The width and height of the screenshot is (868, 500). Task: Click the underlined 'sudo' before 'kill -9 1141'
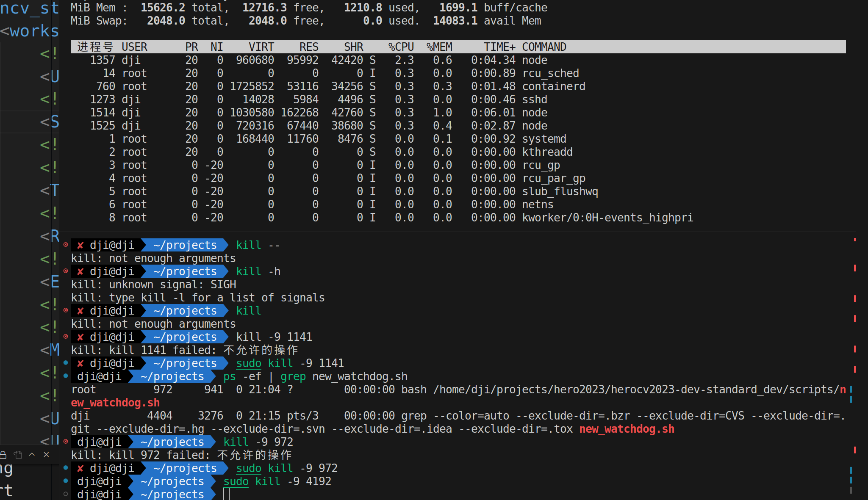(x=249, y=363)
